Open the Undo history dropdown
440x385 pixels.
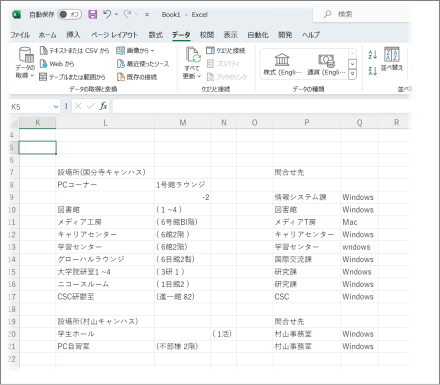(x=116, y=14)
